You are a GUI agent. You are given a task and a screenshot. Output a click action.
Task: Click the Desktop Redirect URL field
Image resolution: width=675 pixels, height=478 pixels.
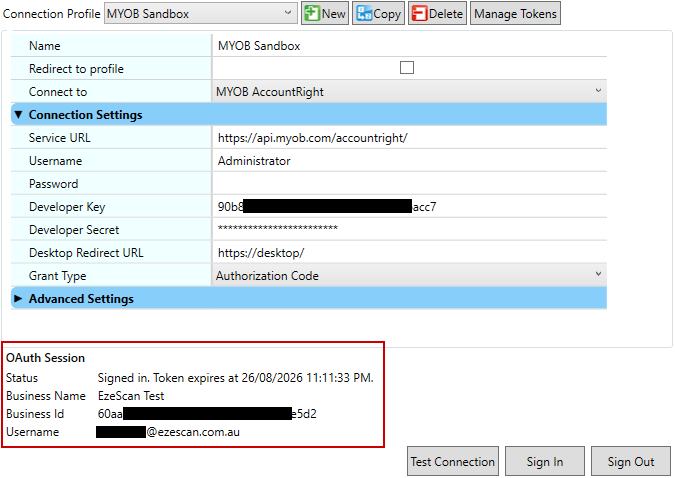pos(409,252)
